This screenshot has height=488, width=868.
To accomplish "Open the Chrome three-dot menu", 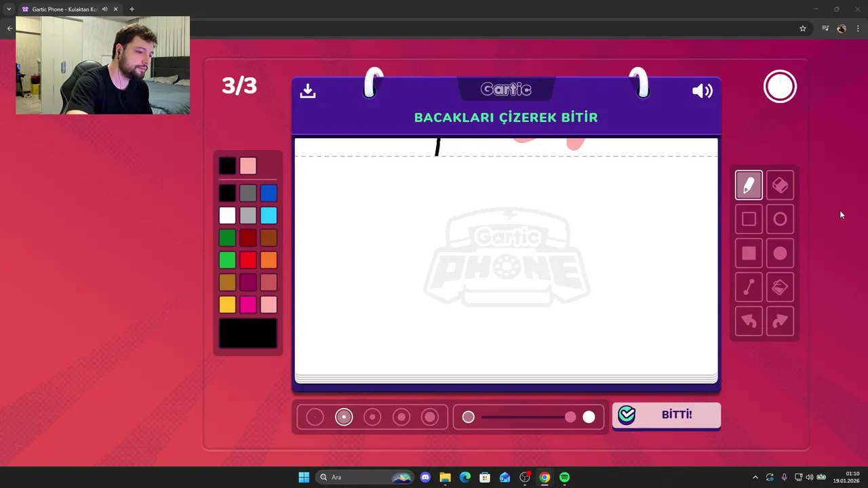I will [858, 28].
